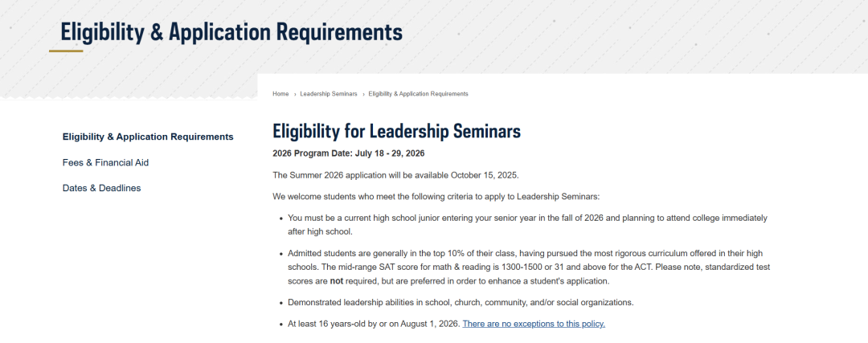Go to the Dates & Deadlines sidebar item

click(x=101, y=188)
